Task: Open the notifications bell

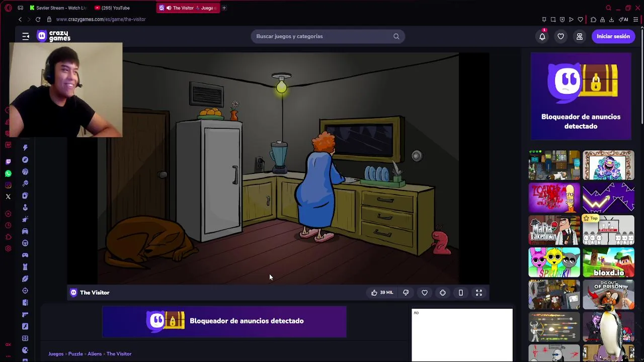Action: coord(542,36)
